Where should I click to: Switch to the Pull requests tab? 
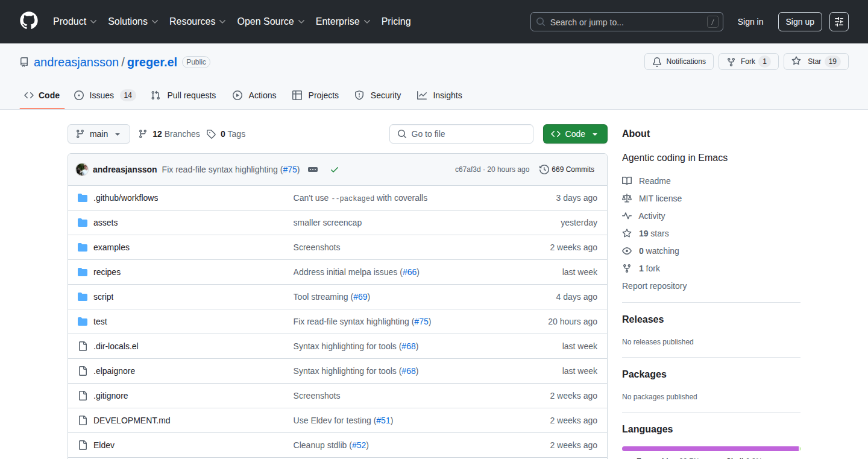(183, 95)
